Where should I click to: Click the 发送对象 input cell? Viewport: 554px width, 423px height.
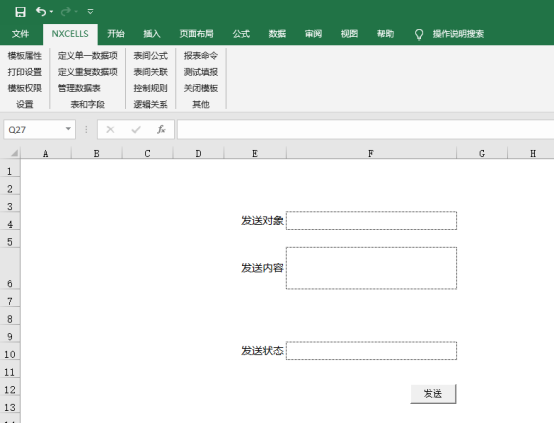[x=371, y=221]
